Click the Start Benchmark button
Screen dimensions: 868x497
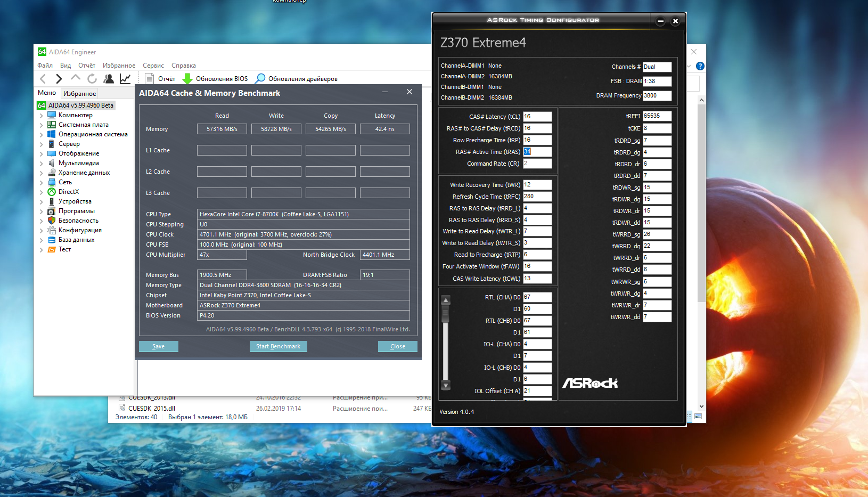tap(278, 346)
